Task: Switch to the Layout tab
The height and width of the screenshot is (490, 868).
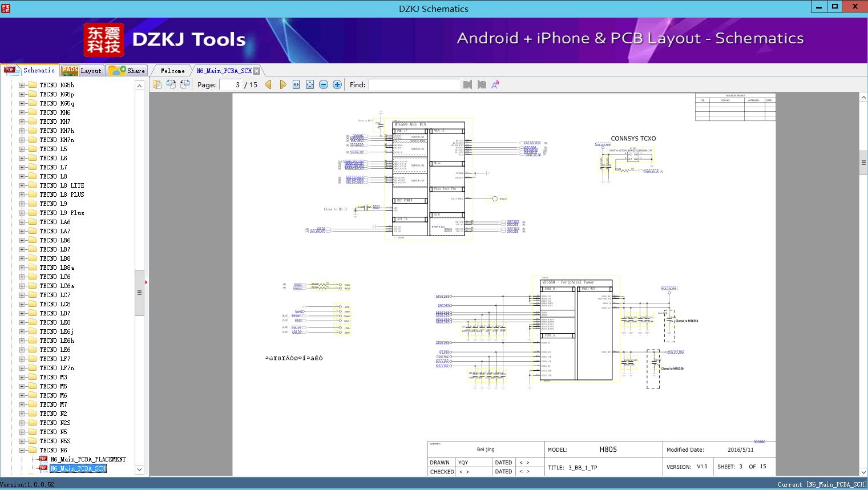Action: pos(82,71)
